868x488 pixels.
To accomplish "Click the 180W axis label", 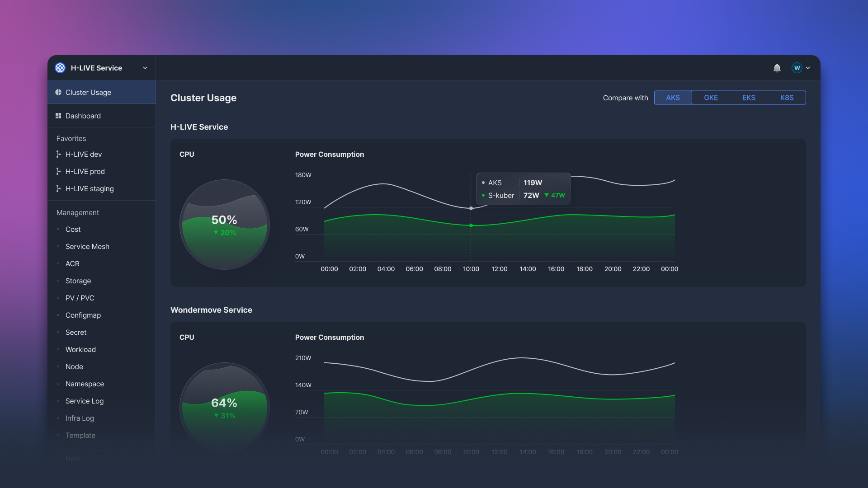I will point(303,175).
